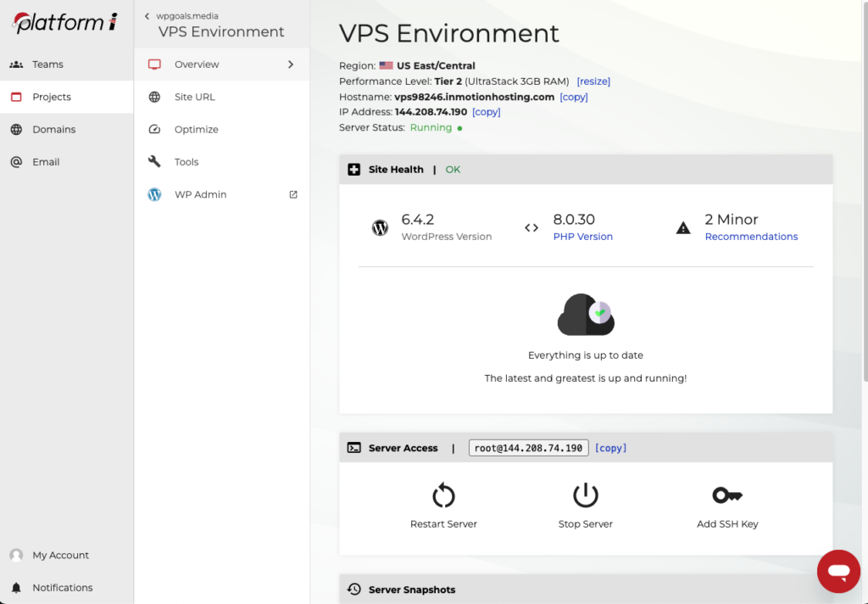868x604 pixels.
Task: Click the page vertical scrollbar
Action: pos(864,212)
